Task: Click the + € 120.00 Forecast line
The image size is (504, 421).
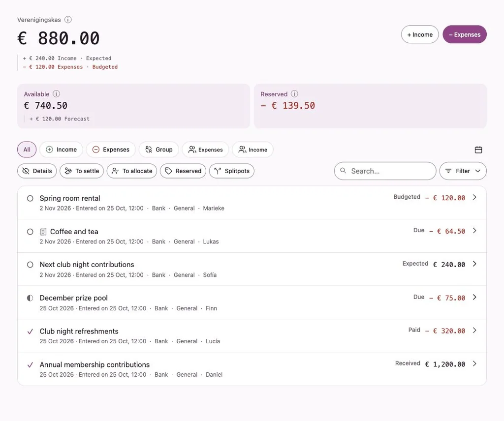Action: pos(60,119)
